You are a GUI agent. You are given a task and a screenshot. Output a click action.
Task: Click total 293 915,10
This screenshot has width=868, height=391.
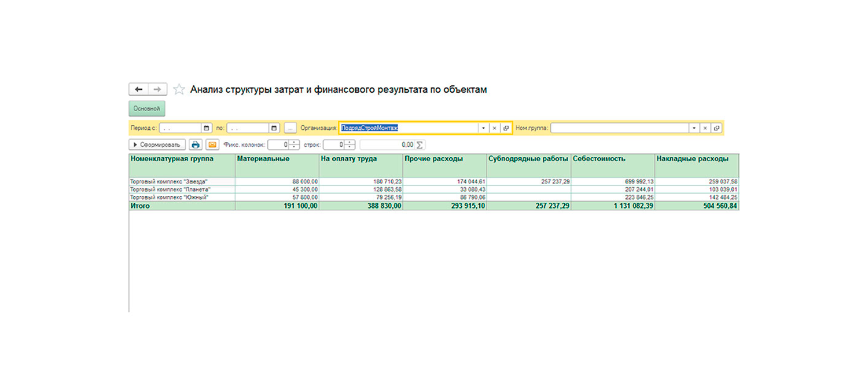click(445, 206)
